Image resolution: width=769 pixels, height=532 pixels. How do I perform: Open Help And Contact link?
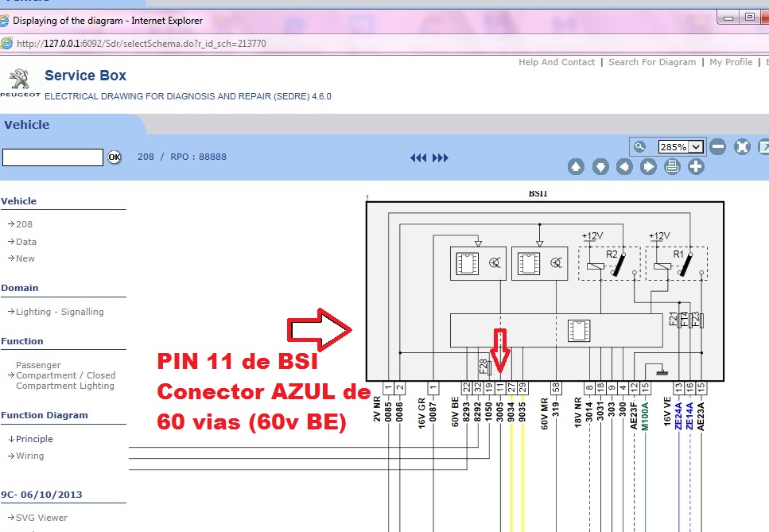[x=557, y=62]
